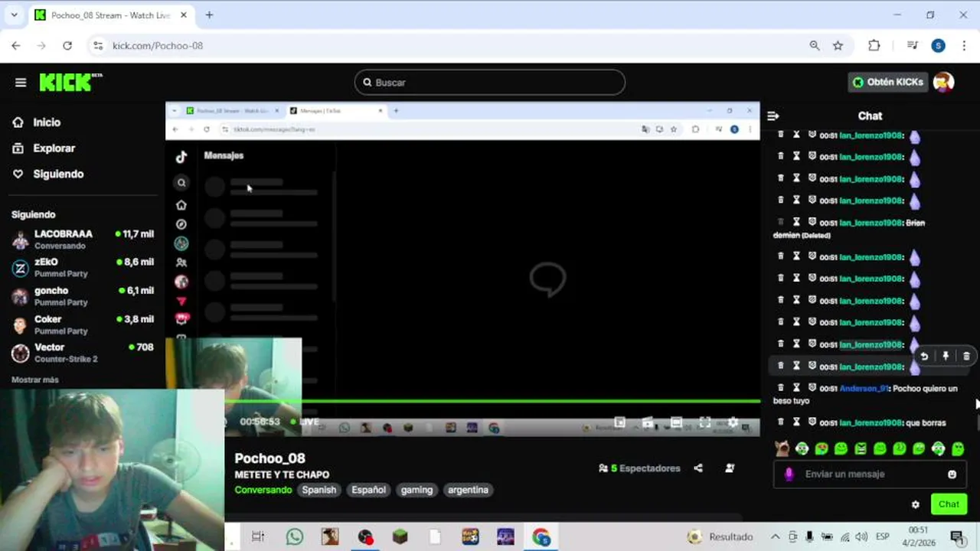
Task: Click the 'Obtén KICKs' button
Action: (887, 82)
